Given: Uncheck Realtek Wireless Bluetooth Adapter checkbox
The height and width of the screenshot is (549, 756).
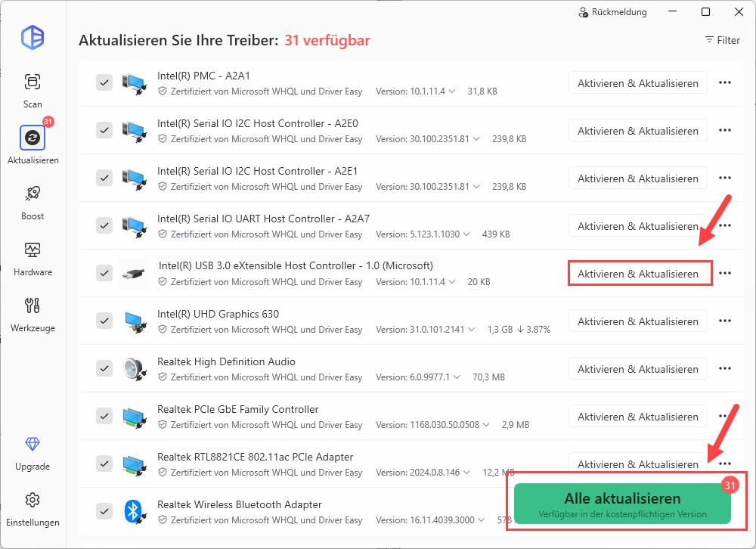Looking at the screenshot, I should tap(104, 511).
